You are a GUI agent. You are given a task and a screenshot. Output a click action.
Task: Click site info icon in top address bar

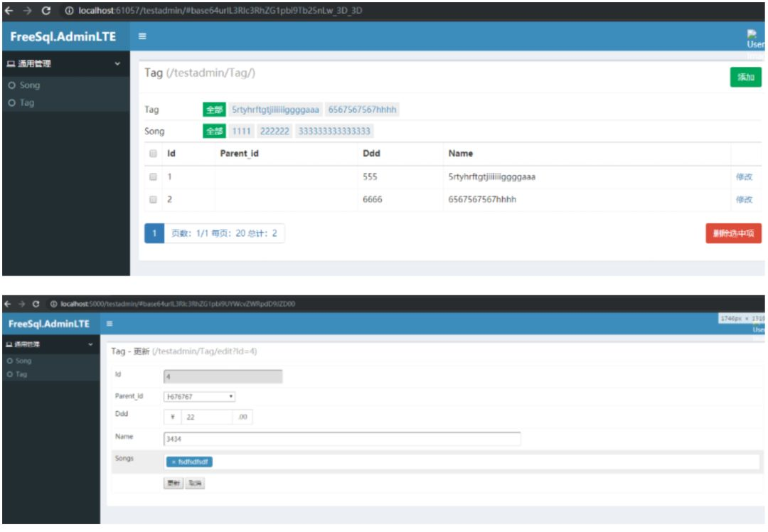point(69,11)
